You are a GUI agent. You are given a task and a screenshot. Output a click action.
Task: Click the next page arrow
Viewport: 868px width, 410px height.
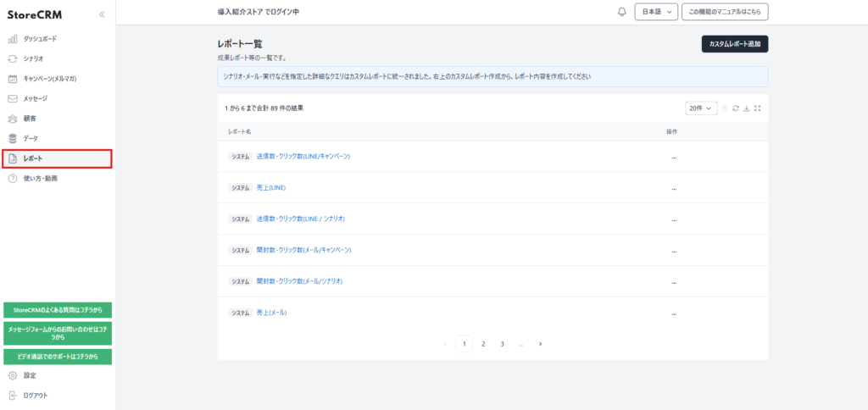click(541, 344)
